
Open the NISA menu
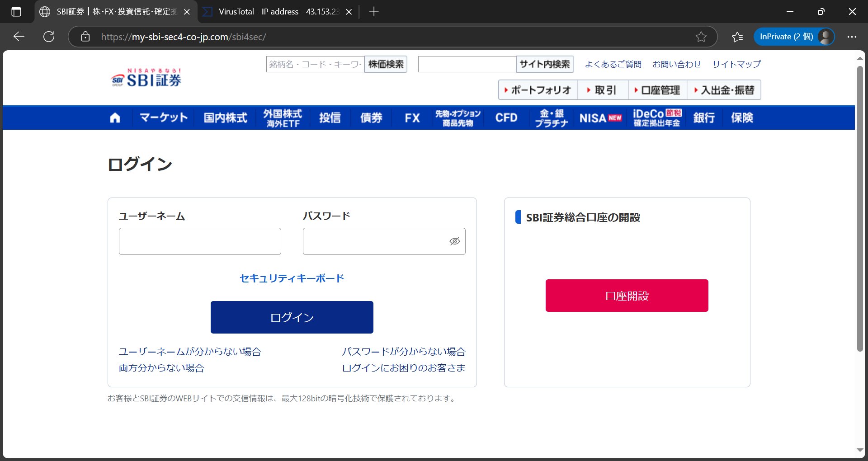coord(600,118)
